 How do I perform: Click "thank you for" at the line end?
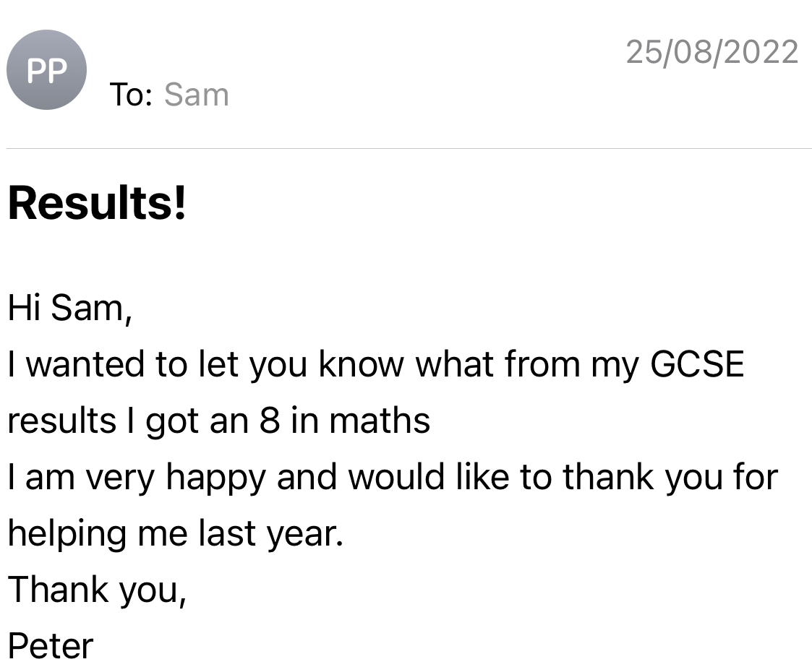tap(670, 477)
